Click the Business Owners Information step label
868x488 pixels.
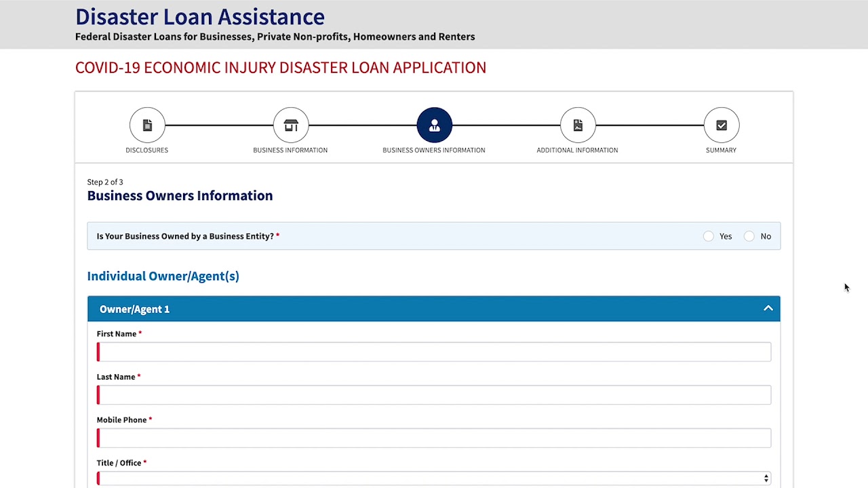click(434, 150)
